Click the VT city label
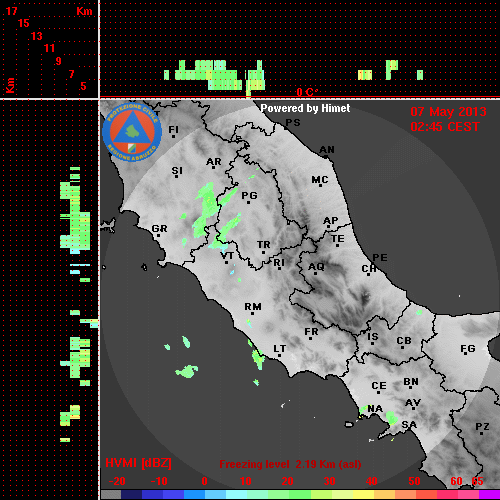Viewport: 500px width, 500px height. [227, 256]
